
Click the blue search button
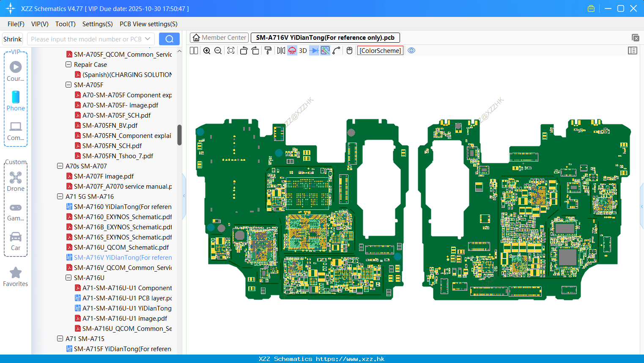click(169, 39)
